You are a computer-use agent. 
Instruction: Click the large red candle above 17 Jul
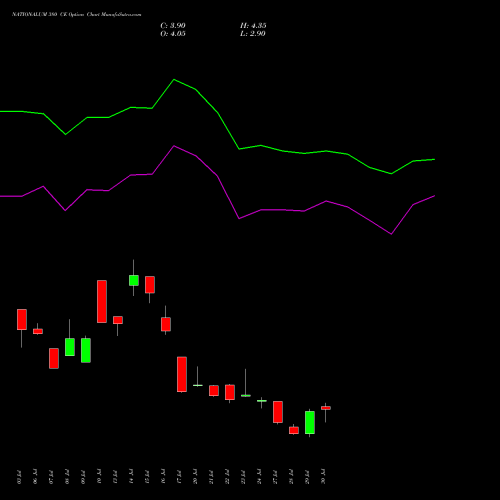pos(182,374)
